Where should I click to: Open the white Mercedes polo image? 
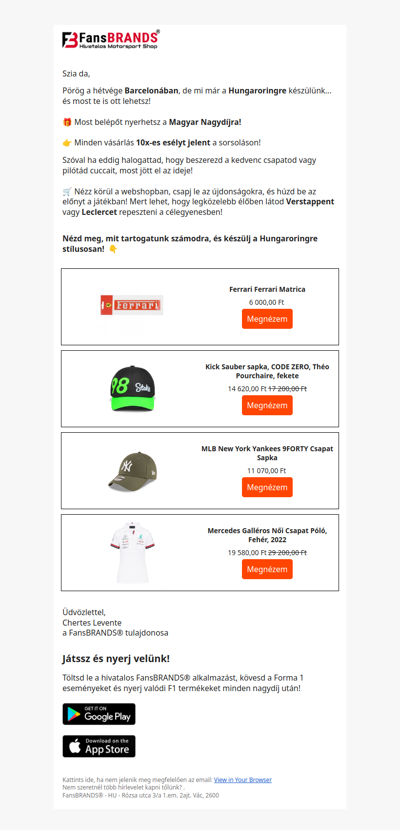132,552
